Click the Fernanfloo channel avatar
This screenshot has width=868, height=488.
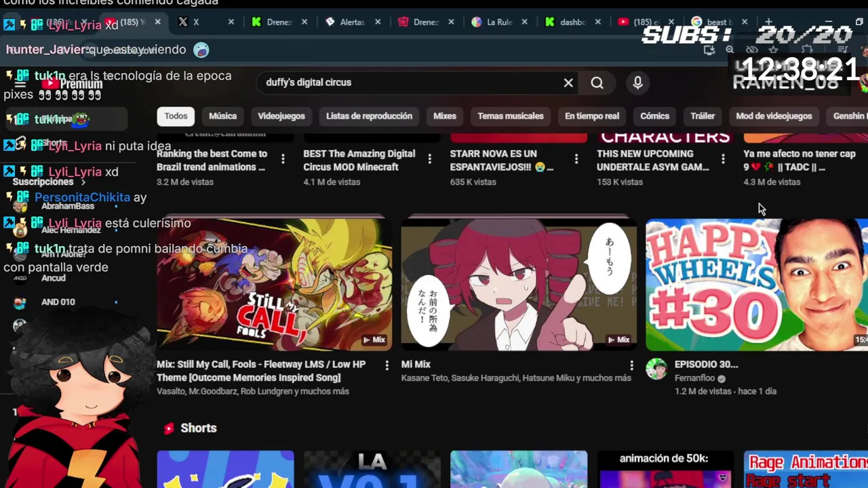(656, 369)
